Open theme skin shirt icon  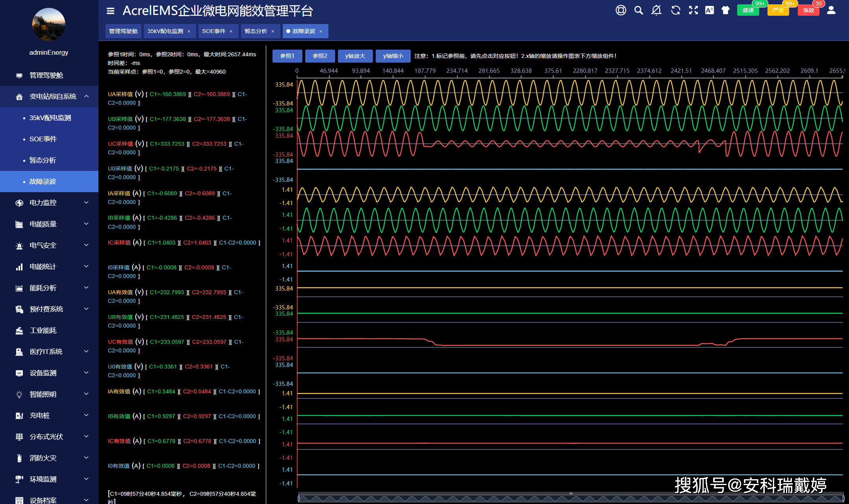pos(725,10)
